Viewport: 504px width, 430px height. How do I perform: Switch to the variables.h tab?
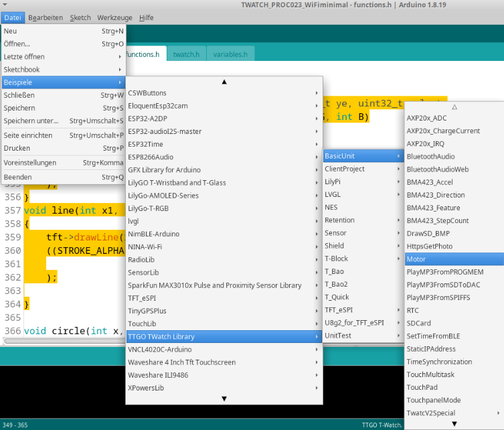click(x=230, y=54)
